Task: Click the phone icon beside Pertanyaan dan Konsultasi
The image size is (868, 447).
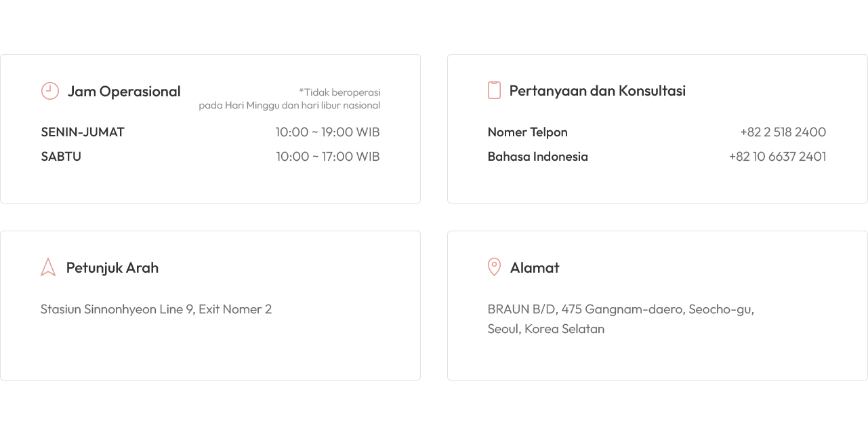Action: coord(494,90)
